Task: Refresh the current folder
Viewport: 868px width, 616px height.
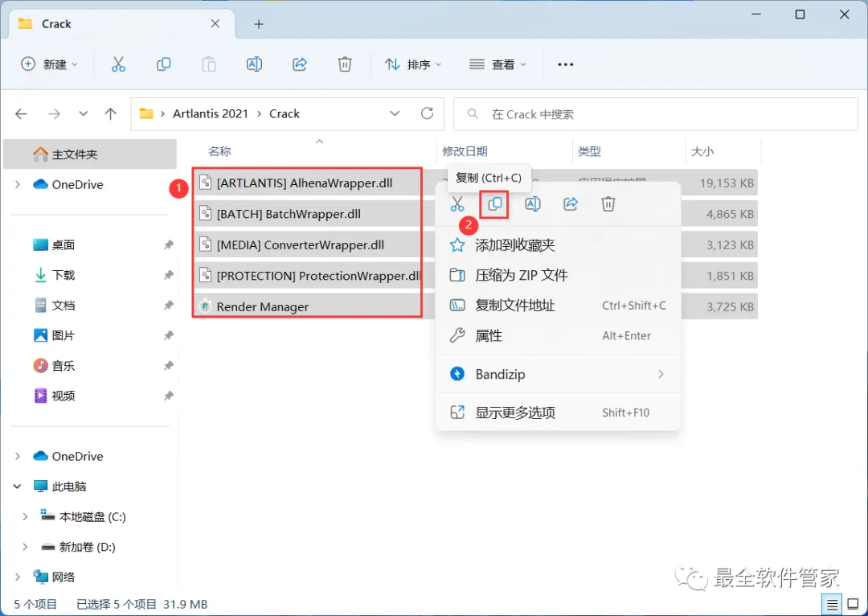Action: [x=427, y=113]
